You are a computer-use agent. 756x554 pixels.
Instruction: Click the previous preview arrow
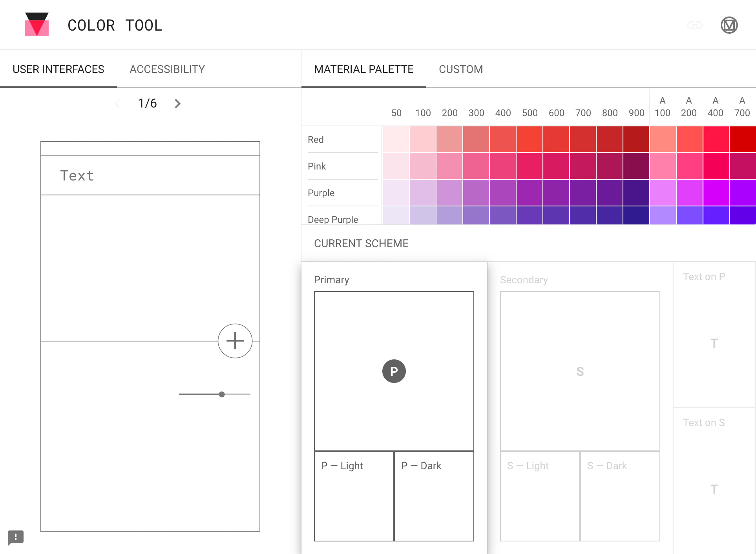pos(118,103)
